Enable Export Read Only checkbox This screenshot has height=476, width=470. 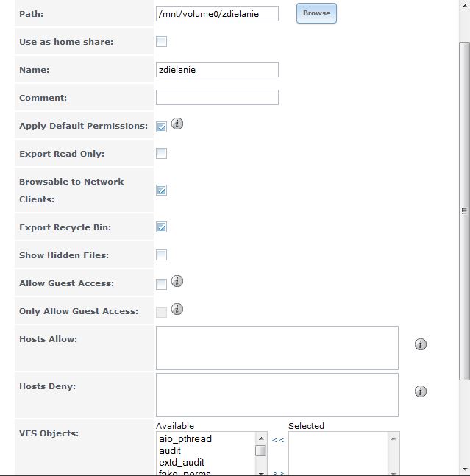(161, 153)
